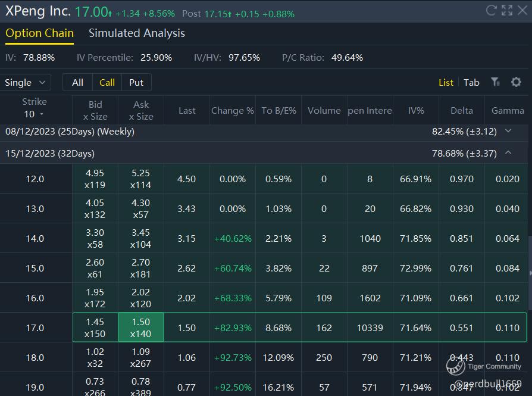Sort by Volume column header

point(324,110)
